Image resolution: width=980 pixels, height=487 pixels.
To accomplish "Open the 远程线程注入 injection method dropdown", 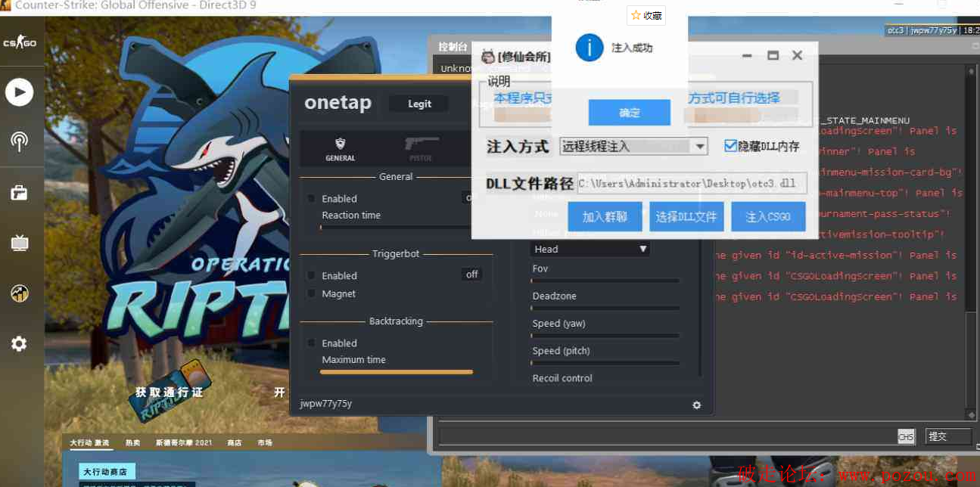I will [633, 146].
